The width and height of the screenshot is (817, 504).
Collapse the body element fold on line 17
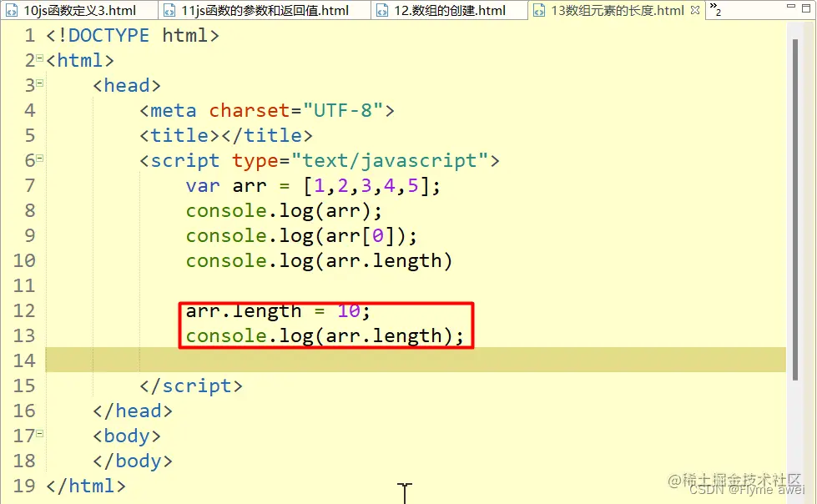point(39,433)
